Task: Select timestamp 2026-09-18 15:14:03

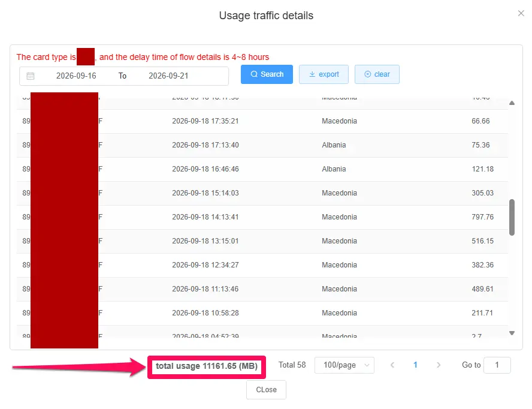Action: (x=205, y=193)
